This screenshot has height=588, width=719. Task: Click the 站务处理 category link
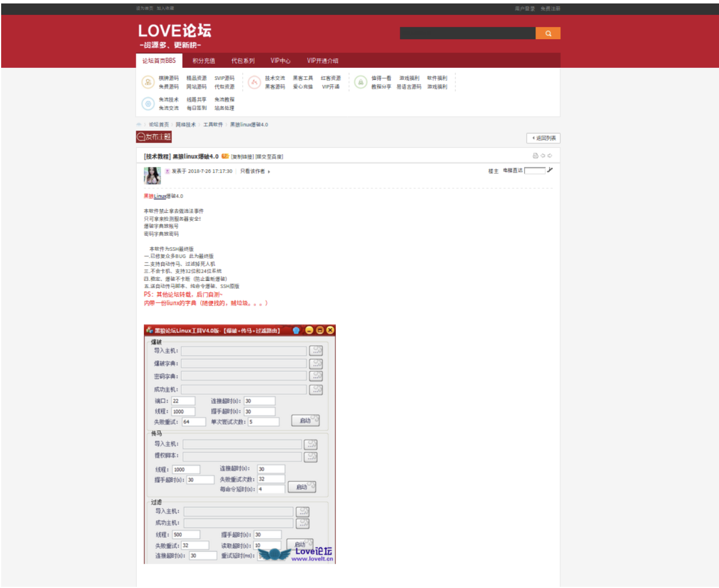224,108
